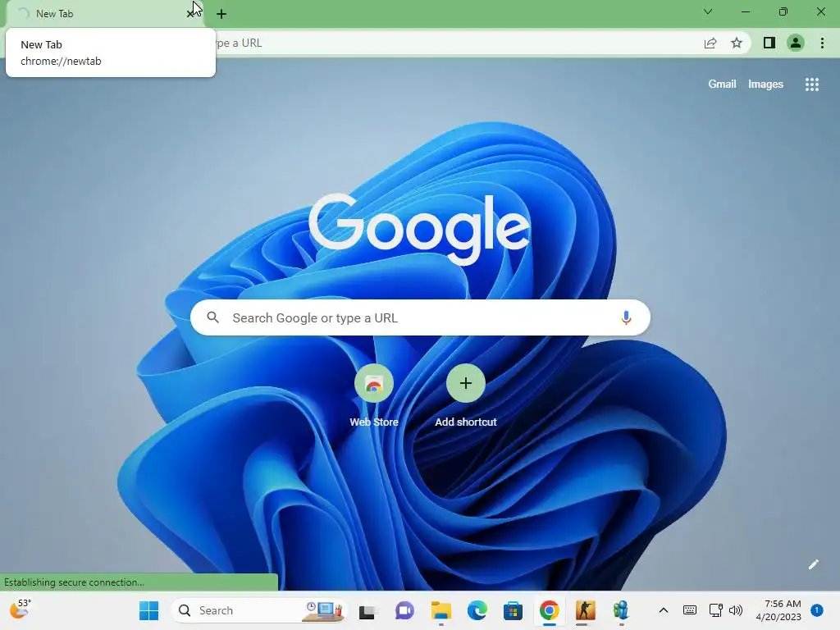Open the last pinned taskbar app icon
The height and width of the screenshot is (630, 840).
621,610
